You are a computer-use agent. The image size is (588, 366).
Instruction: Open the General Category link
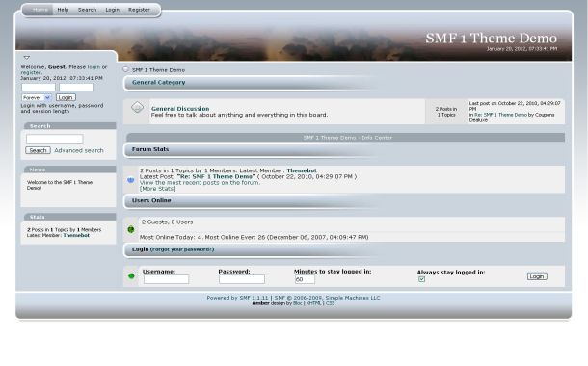159,82
